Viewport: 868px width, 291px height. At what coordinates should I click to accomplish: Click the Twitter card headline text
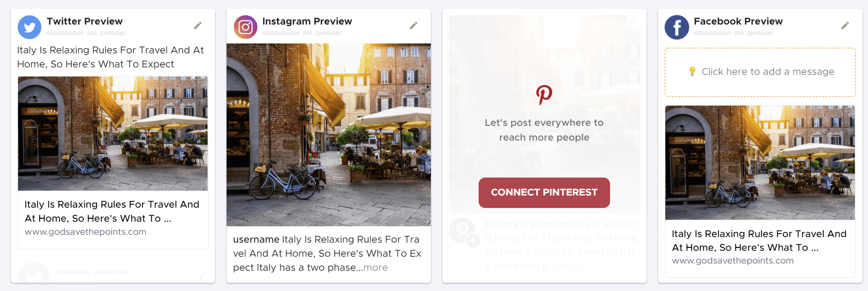[x=112, y=211]
